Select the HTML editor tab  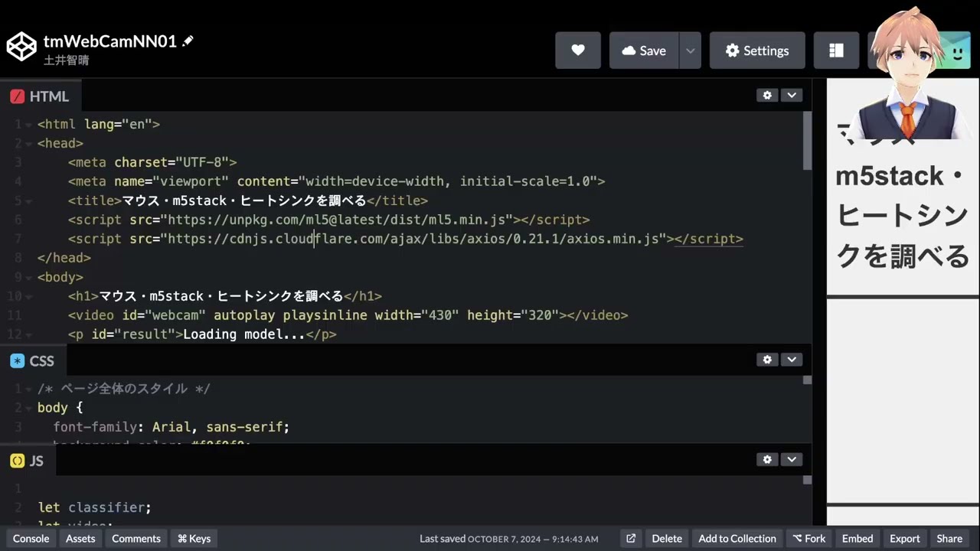(x=40, y=96)
